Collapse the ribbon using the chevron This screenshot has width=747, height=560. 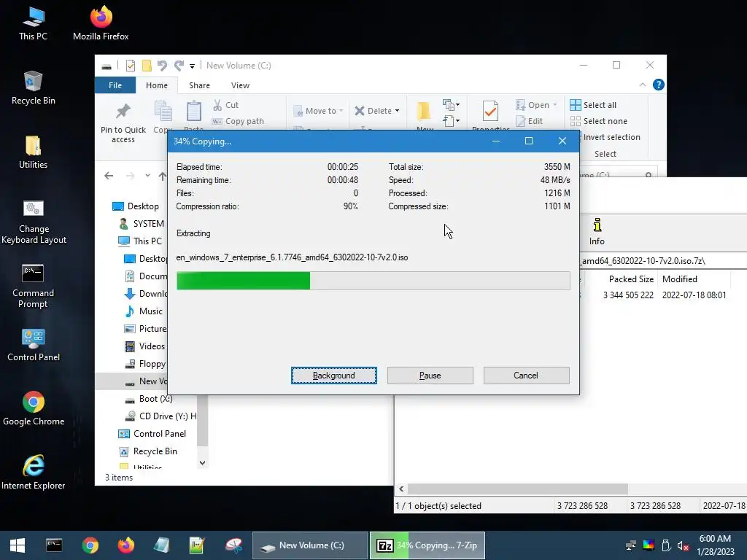[x=642, y=85]
